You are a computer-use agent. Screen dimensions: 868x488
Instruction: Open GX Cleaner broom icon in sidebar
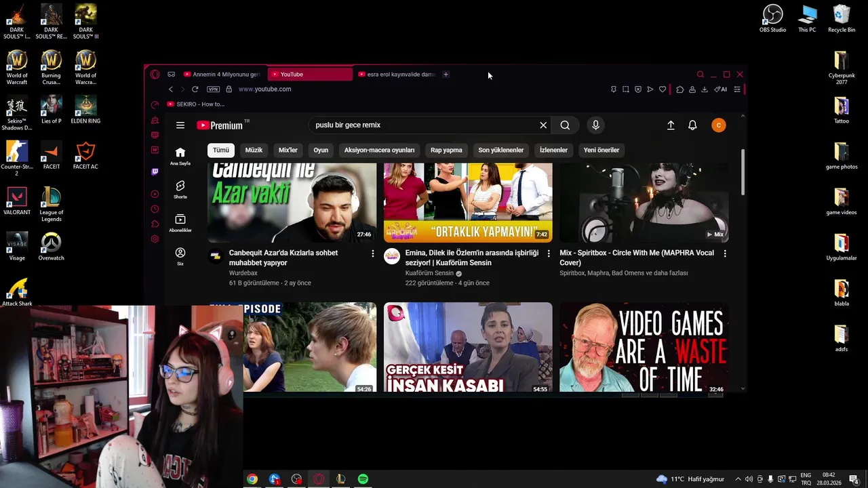[155, 120]
